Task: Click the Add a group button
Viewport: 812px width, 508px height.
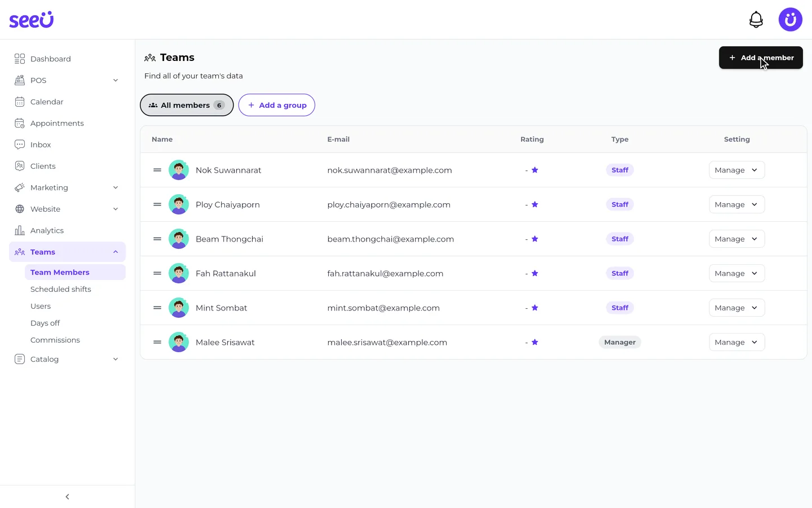Action: point(276,105)
